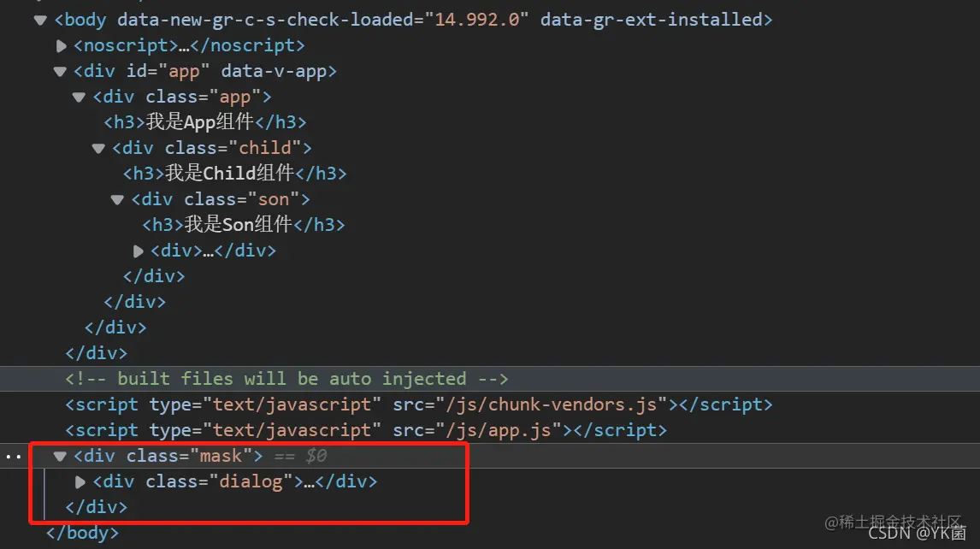This screenshot has height=549, width=980.
Task: Click the "14.992.0" attribute value
Action: coord(477,20)
